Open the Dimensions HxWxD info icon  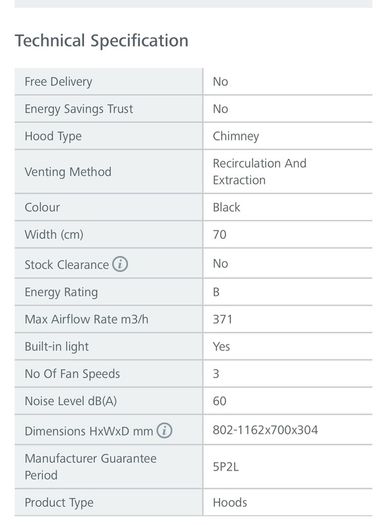pyautogui.click(x=164, y=430)
